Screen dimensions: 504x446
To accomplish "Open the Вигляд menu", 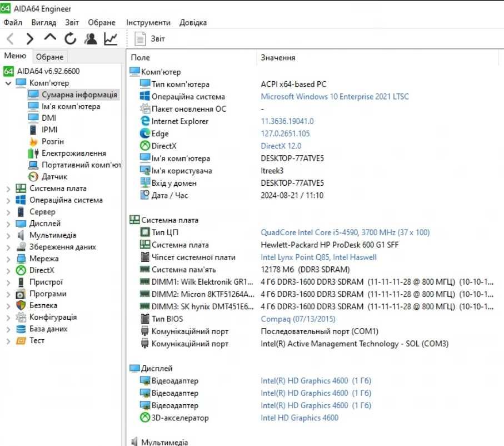I will pyautogui.click(x=44, y=23).
